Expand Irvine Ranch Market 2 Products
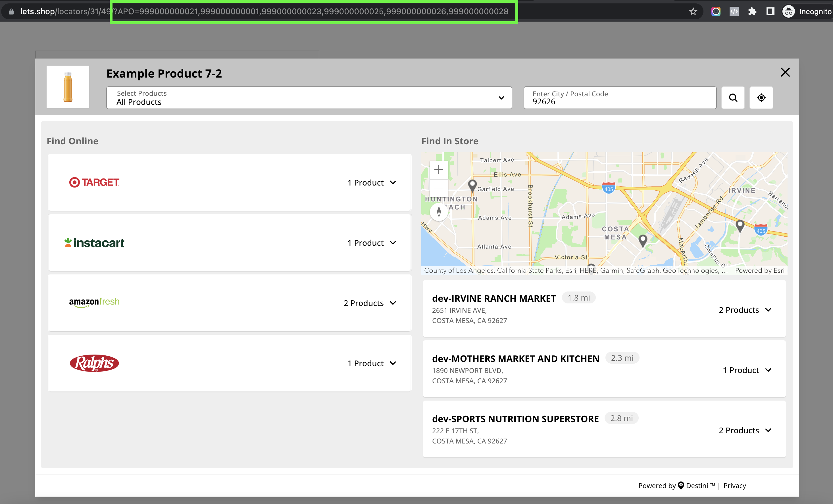Image resolution: width=833 pixels, height=504 pixels. click(x=745, y=310)
